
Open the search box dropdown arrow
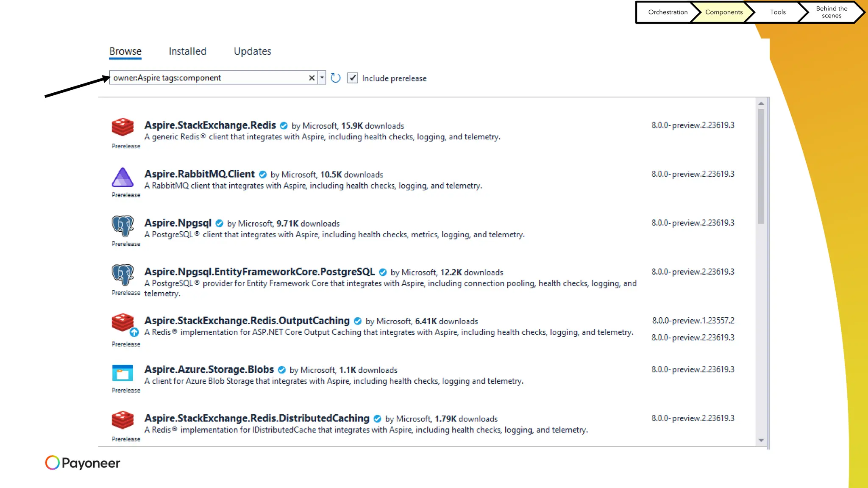point(322,78)
